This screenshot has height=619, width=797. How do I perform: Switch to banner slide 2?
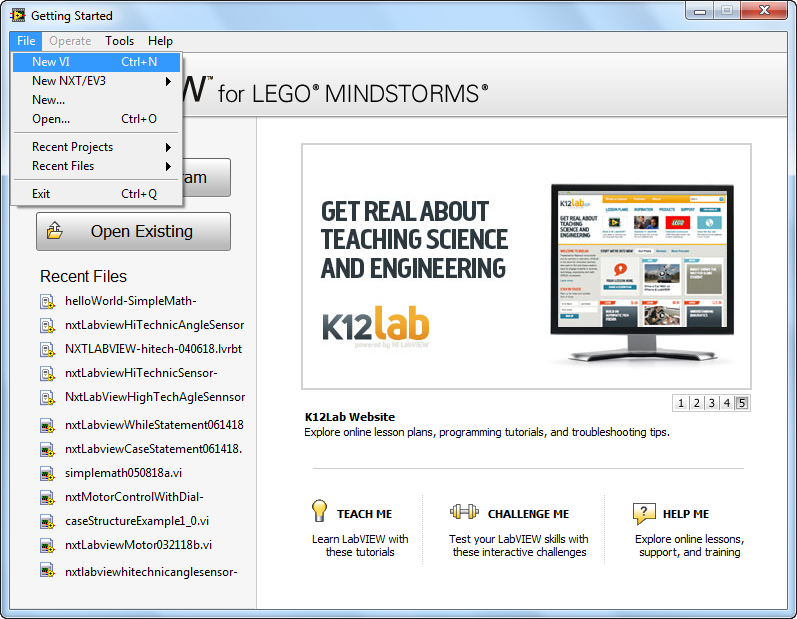pyautogui.click(x=696, y=403)
